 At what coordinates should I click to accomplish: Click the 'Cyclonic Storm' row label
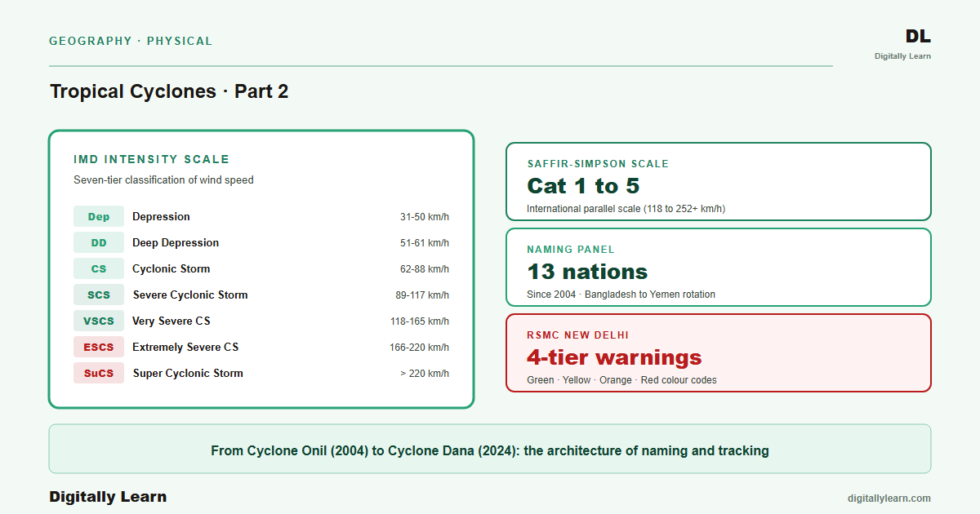point(171,268)
